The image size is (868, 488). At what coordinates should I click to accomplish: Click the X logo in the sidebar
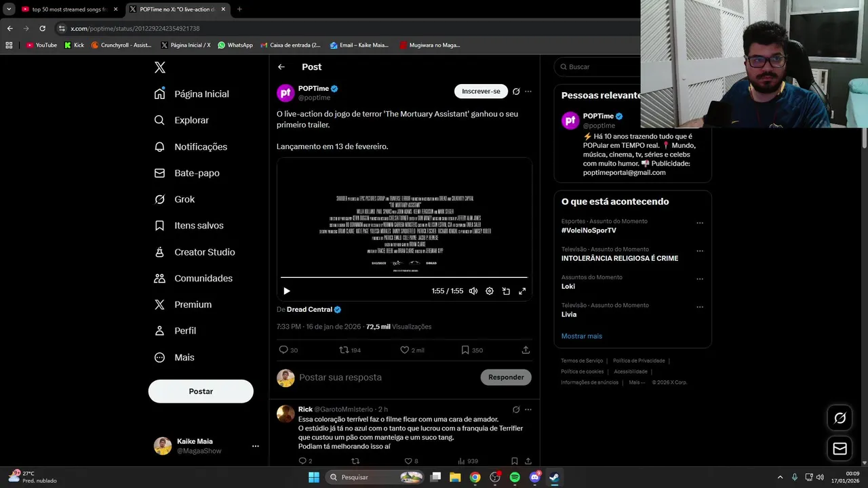pyautogui.click(x=160, y=67)
